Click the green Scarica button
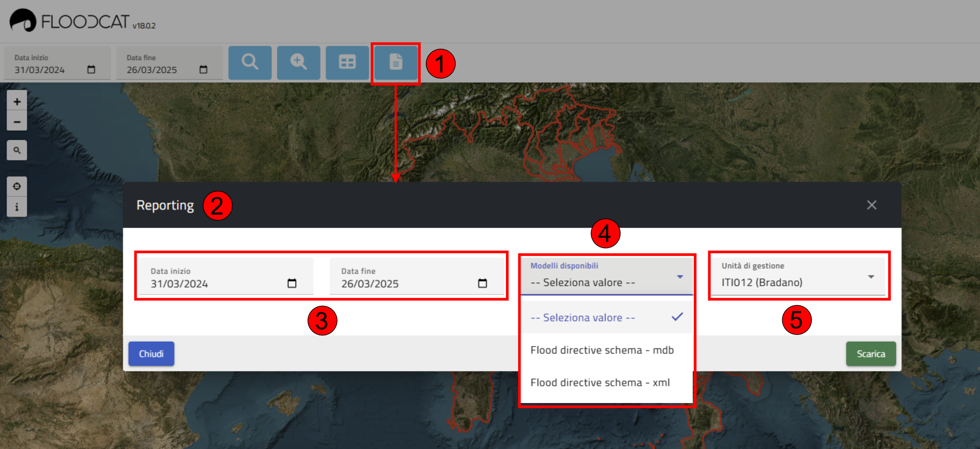 coord(871,354)
